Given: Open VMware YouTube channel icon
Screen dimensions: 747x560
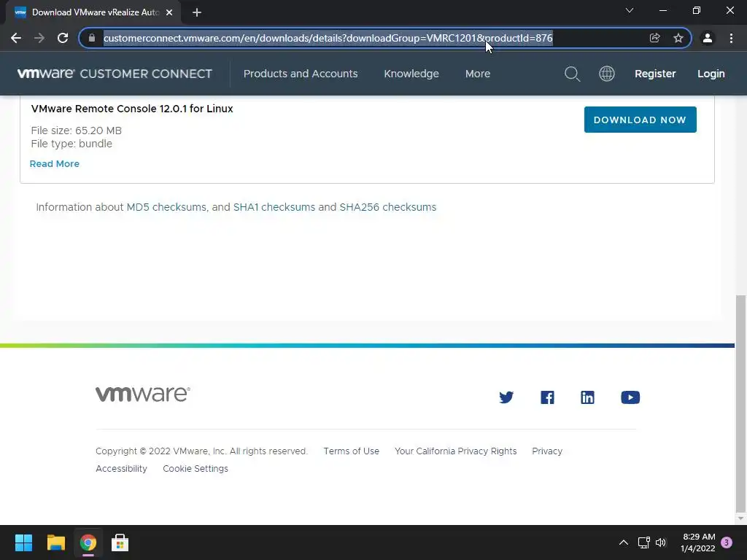Looking at the screenshot, I should pos(630,397).
